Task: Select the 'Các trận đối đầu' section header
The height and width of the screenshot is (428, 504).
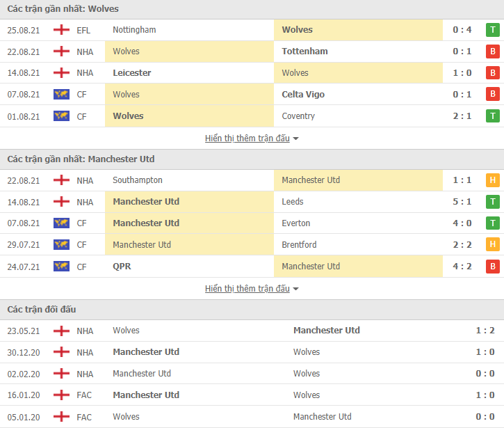Action: point(252,310)
